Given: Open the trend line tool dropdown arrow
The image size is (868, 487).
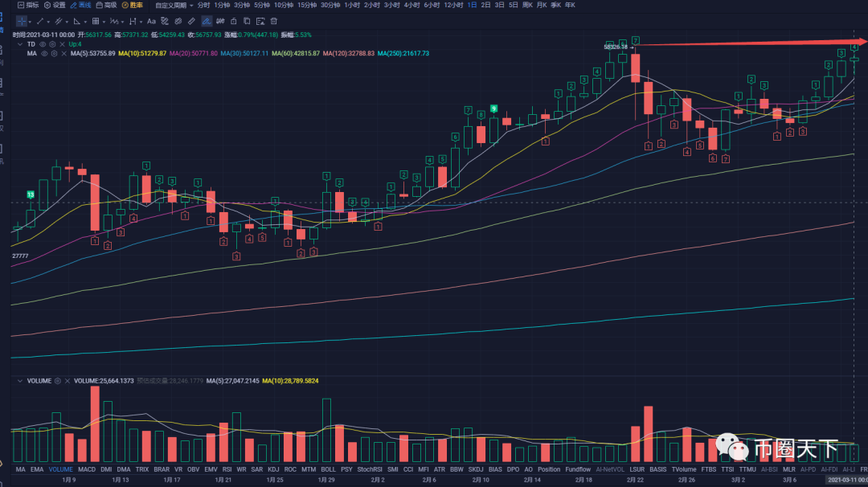Looking at the screenshot, I should pyautogui.click(x=47, y=21).
